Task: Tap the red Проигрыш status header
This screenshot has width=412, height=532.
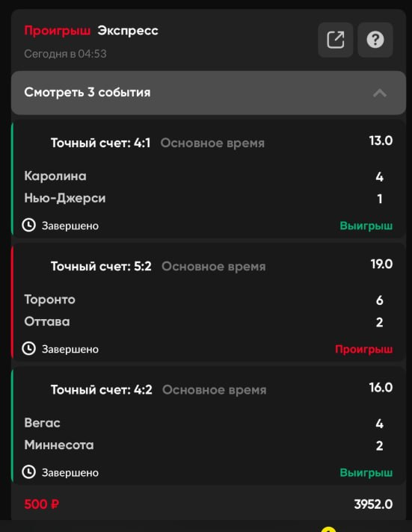Action: point(58,31)
